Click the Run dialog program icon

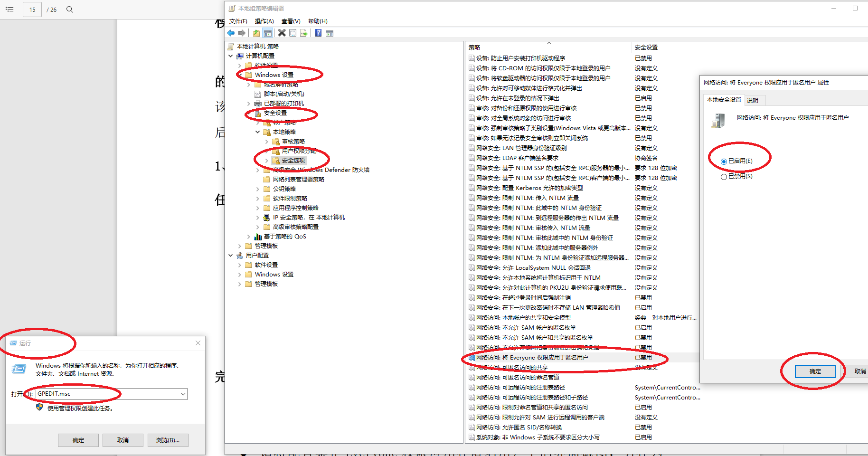click(19, 369)
